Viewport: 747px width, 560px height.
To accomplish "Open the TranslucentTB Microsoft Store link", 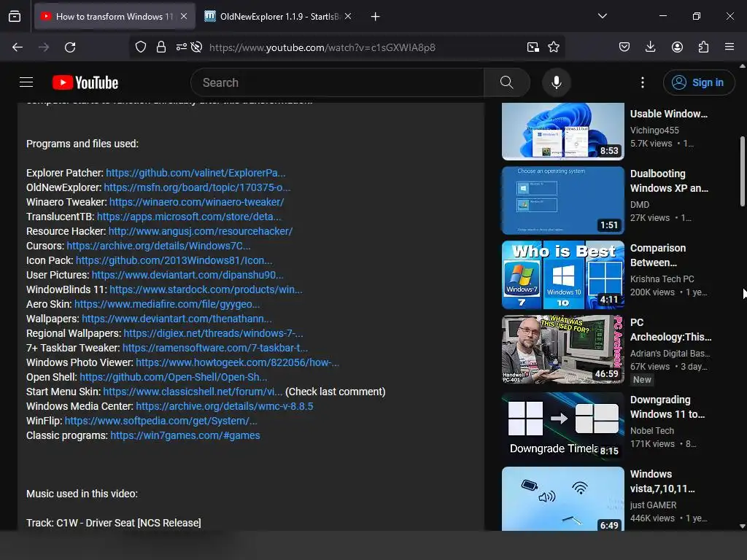I will click(189, 217).
